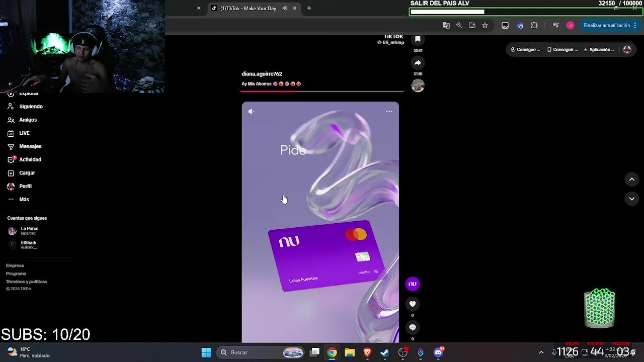Open Brave browser from taskbar
The width and height of the screenshot is (644, 362).
(367, 352)
